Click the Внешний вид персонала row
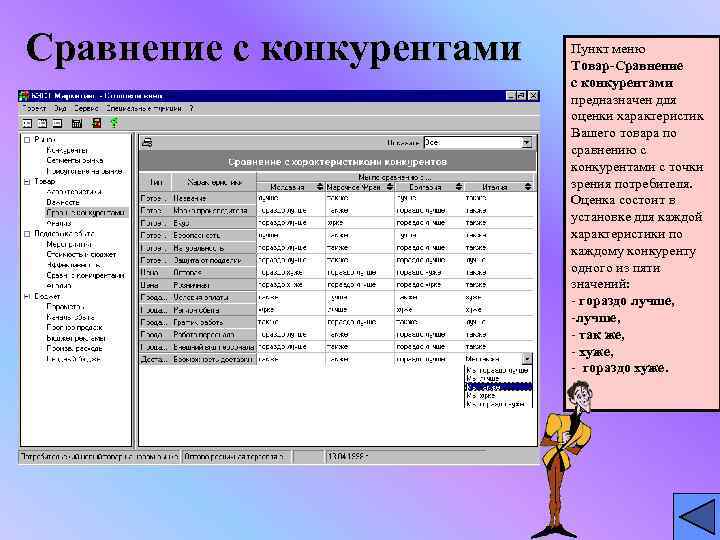Screen dimensions: 720x540 (214, 347)
